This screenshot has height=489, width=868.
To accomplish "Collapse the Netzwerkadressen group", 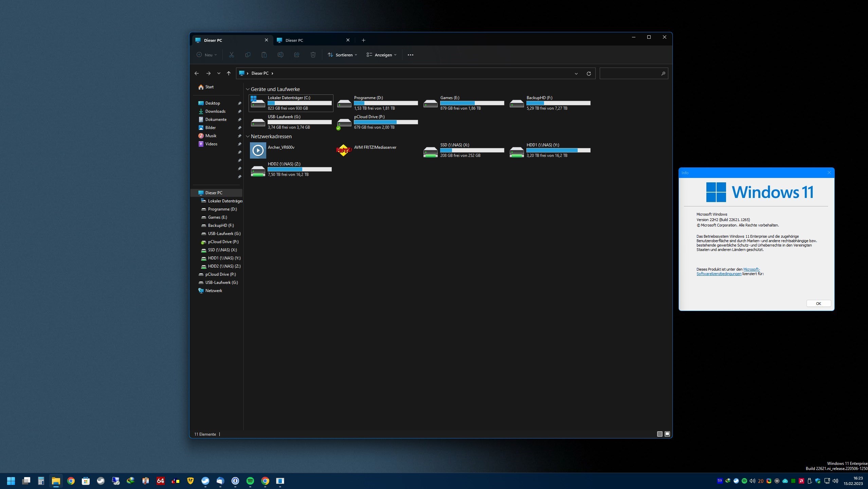I will coord(248,137).
